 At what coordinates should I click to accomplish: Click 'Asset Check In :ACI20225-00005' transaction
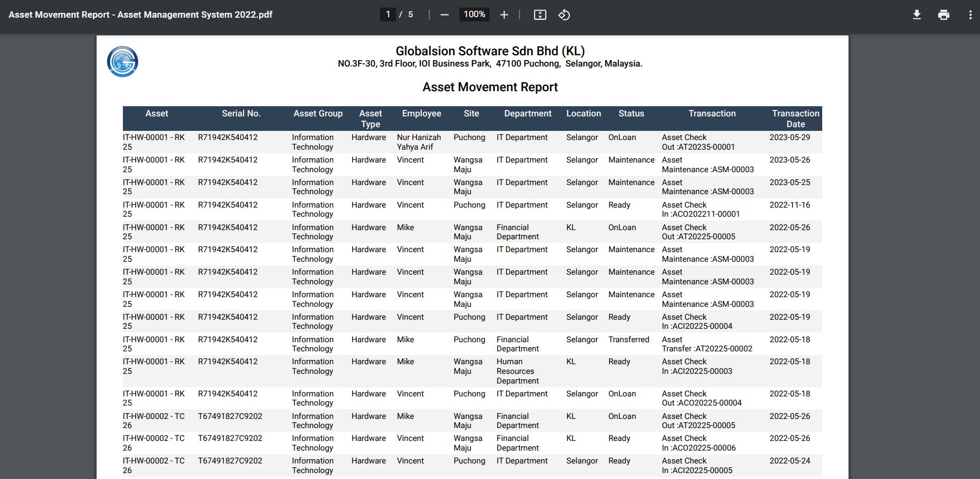click(697, 466)
